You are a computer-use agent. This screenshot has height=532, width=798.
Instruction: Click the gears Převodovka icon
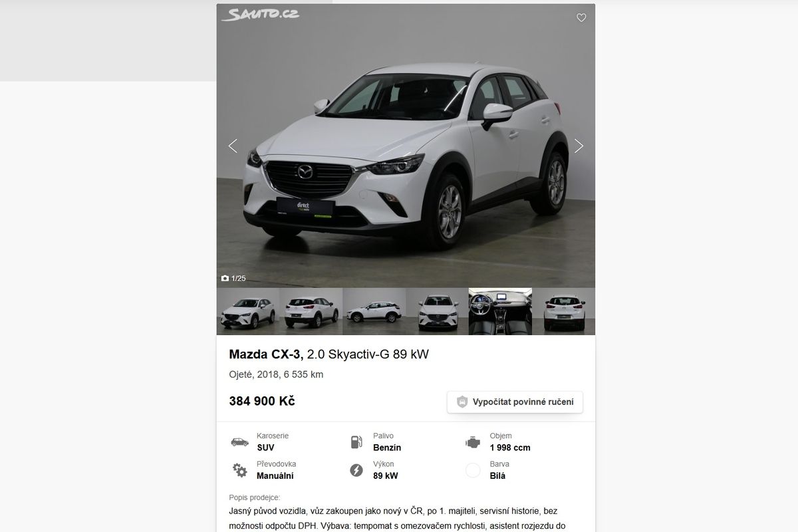(x=239, y=470)
